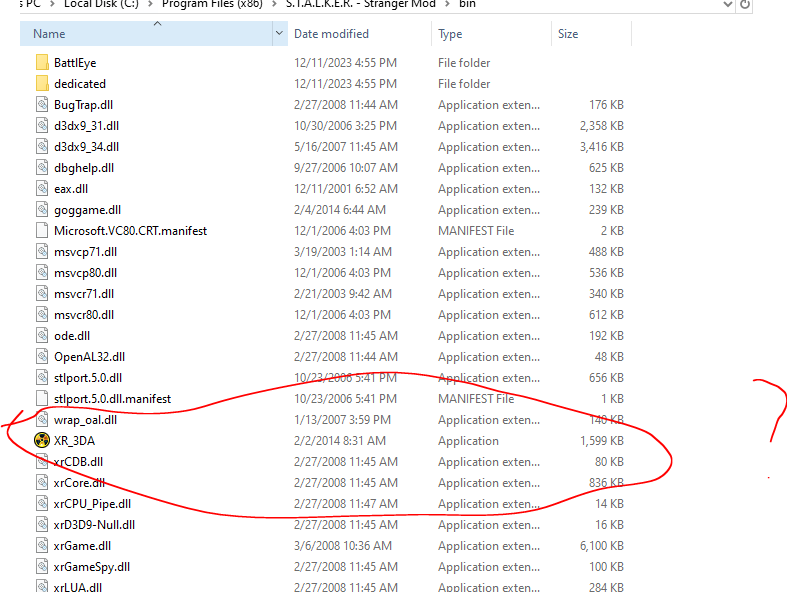Click the d3dx9_31.dll file icon
The height and width of the screenshot is (602, 787).
tap(43, 126)
